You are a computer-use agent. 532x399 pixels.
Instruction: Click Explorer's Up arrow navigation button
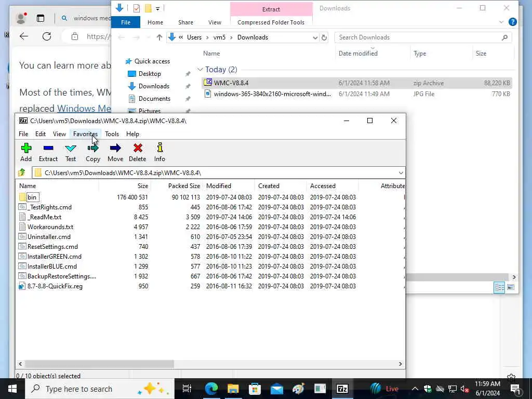[x=159, y=37]
